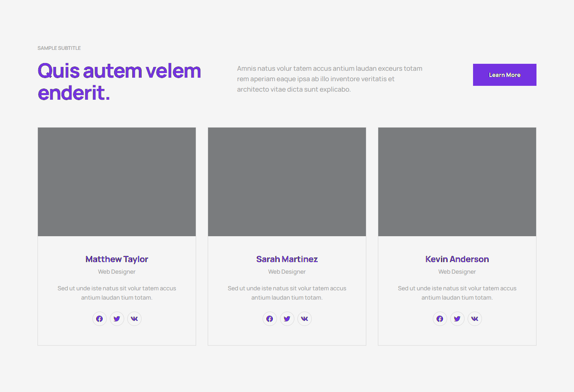Select the Sarah Martinez name link

pos(287,259)
